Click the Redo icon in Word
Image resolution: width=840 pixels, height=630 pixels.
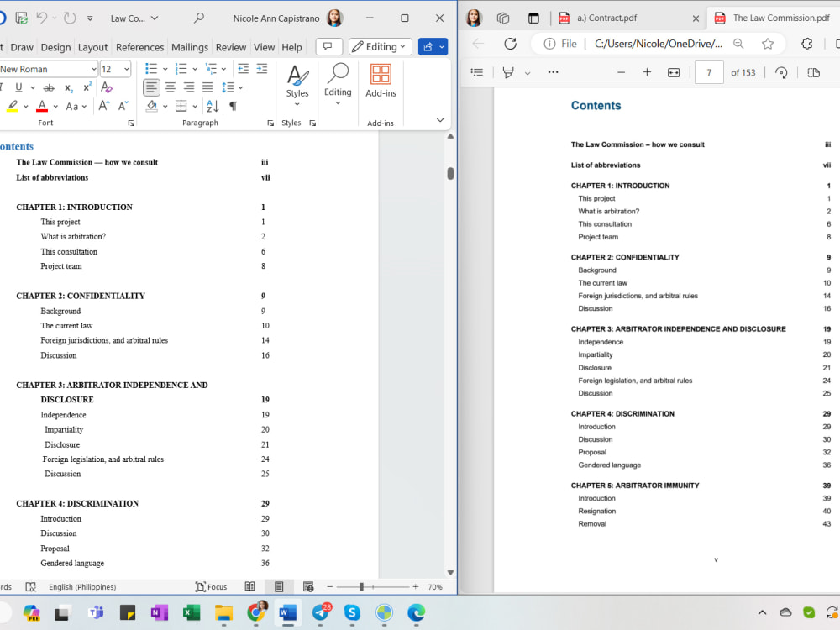pyautogui.click(x=70, y=18)
